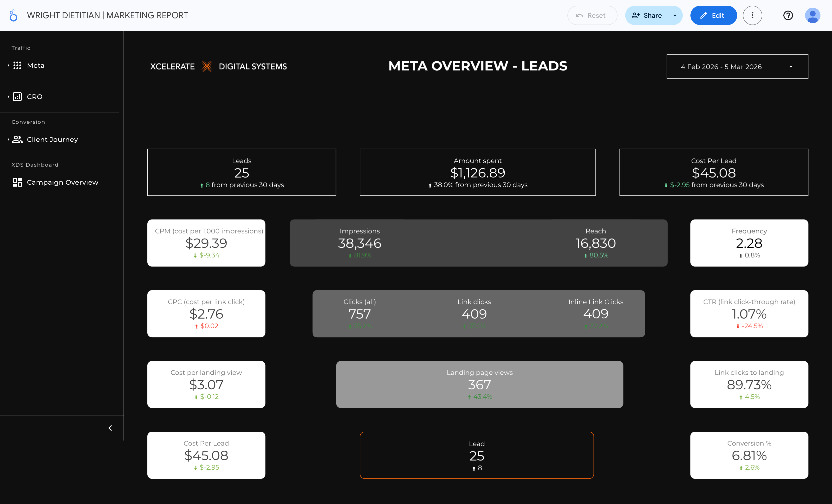Open the Campaign Overview page
Viewport: 832px width, 504px height.
[62, 183]
